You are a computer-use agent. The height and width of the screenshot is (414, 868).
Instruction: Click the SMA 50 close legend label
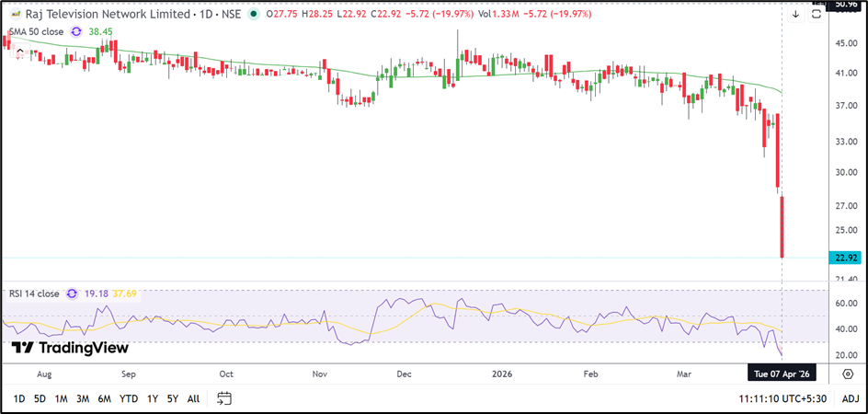pyautogui.click(x=36, y=31)
